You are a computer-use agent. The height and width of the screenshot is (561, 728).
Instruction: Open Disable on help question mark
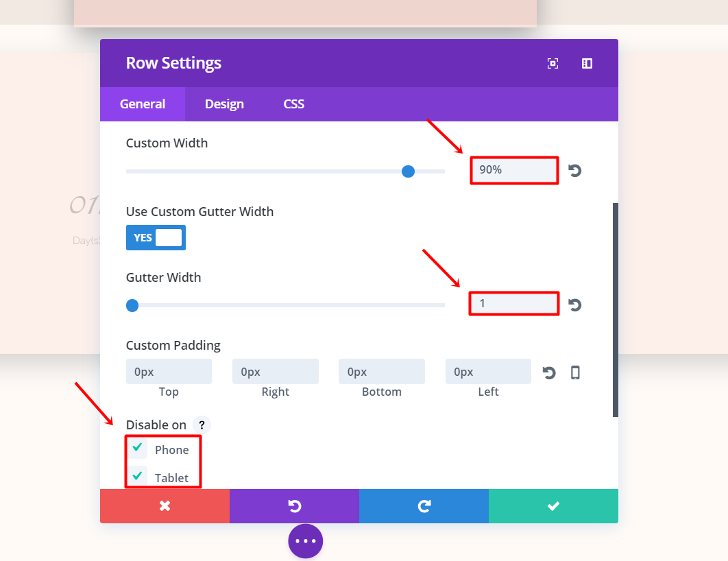(x=202, y=425)
